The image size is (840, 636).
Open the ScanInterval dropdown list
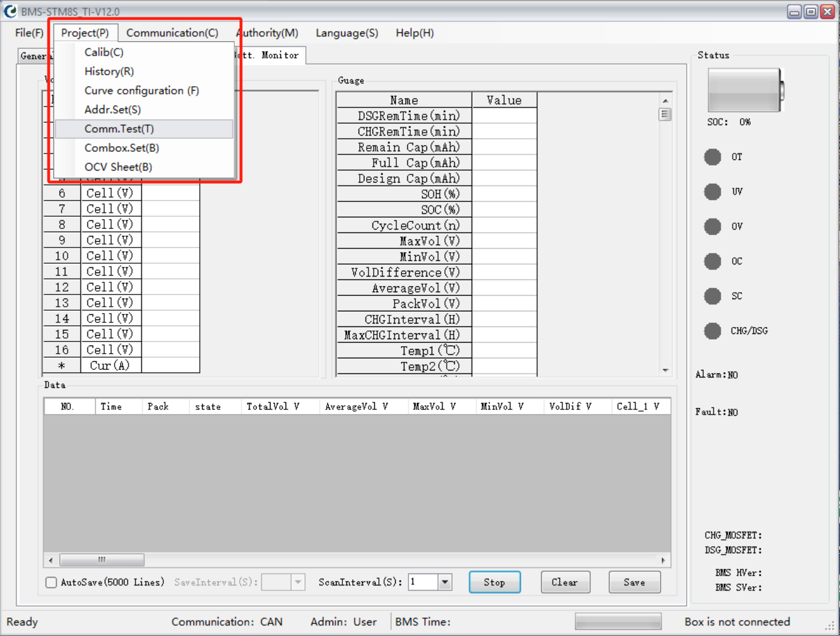(444, 582)
